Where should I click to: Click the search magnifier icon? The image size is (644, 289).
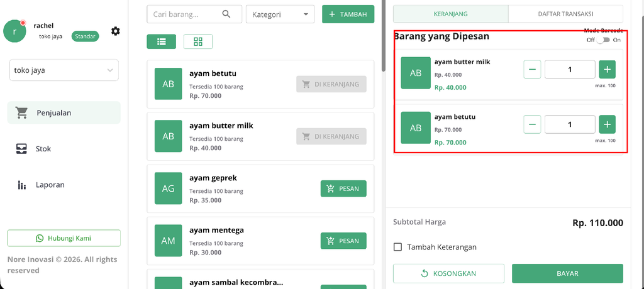(x=226, y=14)
